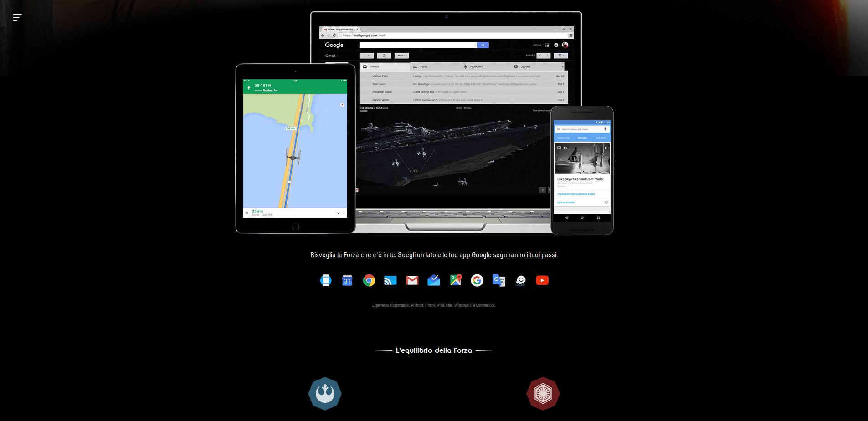
Task: Click the browser reload icon in laptop mockup
Action: point(334,36)
